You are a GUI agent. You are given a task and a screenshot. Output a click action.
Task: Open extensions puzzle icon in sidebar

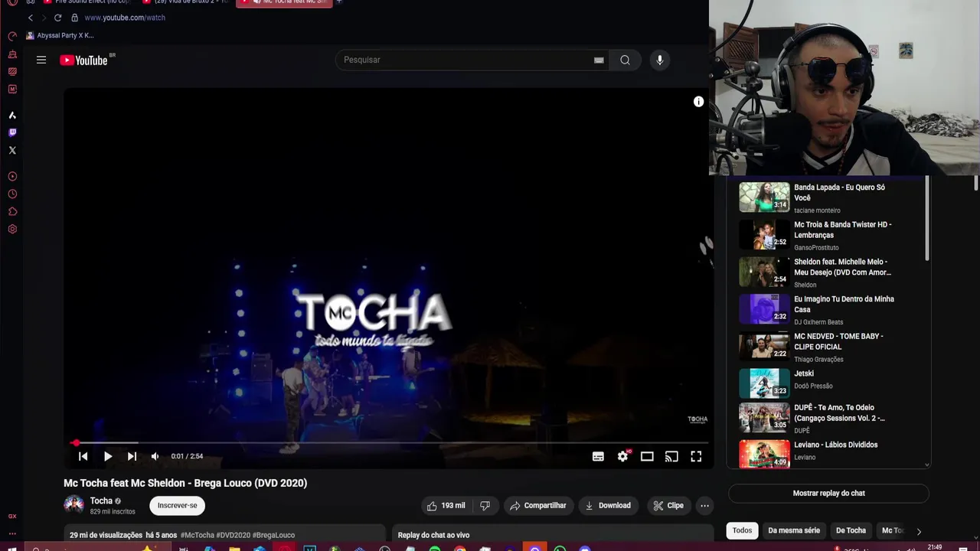tap(12, 212)
